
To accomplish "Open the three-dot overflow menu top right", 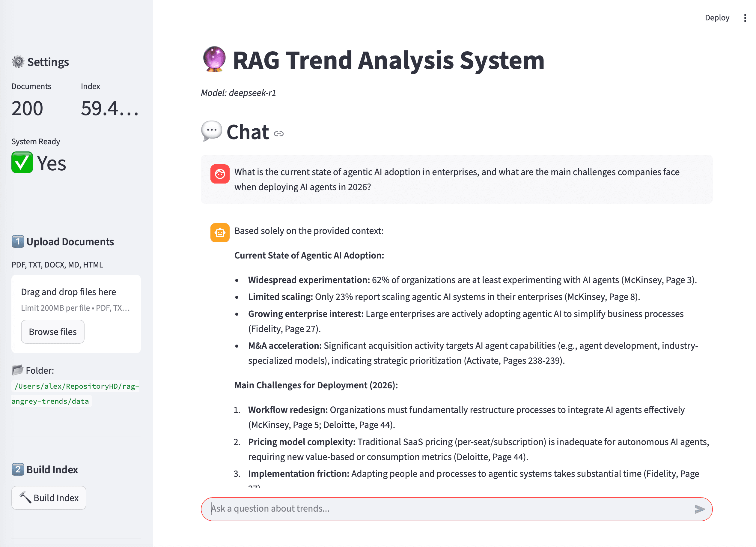I will point(745,18).
